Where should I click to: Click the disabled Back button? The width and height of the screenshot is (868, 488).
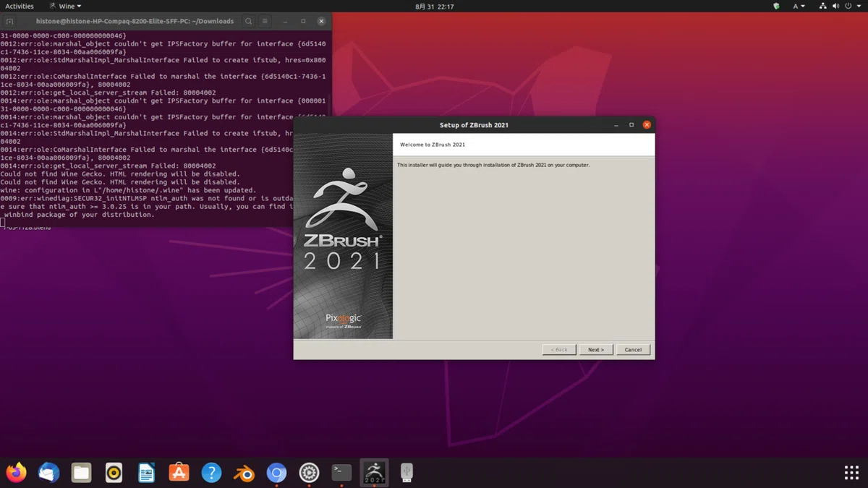tap(559, 349)
